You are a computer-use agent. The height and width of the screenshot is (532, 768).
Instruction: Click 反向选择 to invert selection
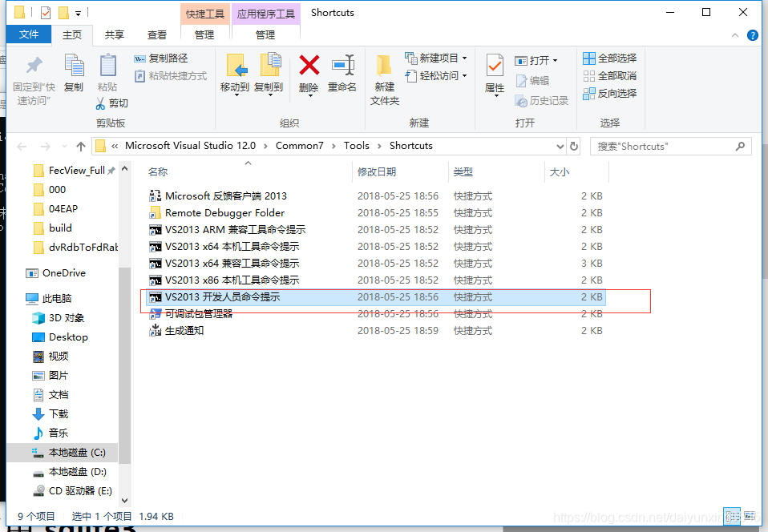point(613,95)
